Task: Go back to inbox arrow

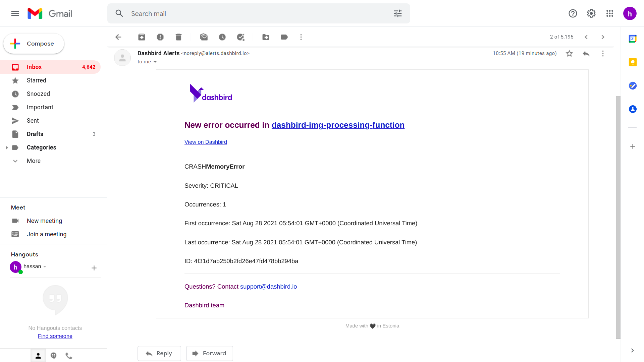Action: (118, 37)
